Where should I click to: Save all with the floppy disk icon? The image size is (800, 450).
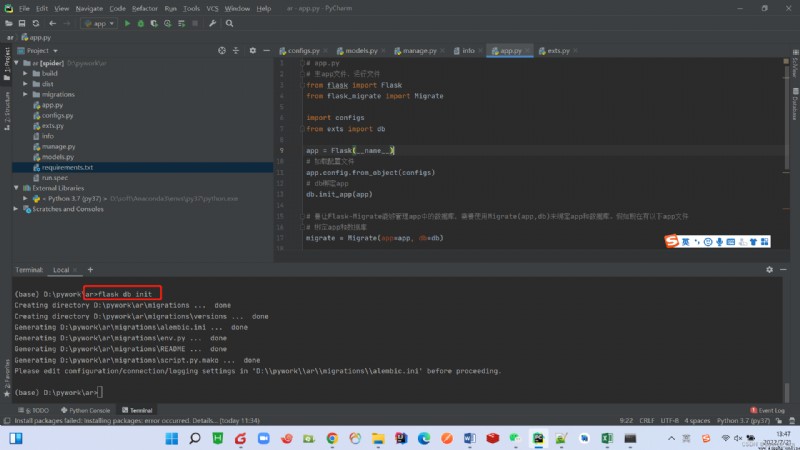coord(22,23)
